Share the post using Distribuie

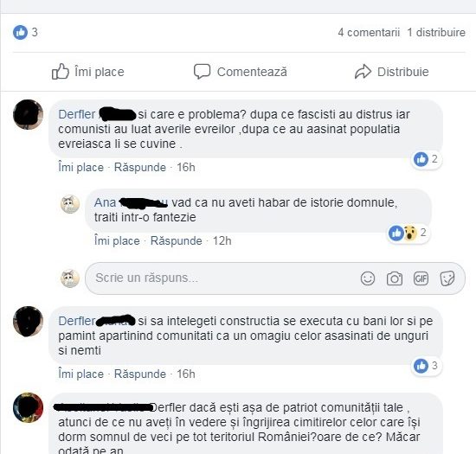tap(391, 72)
